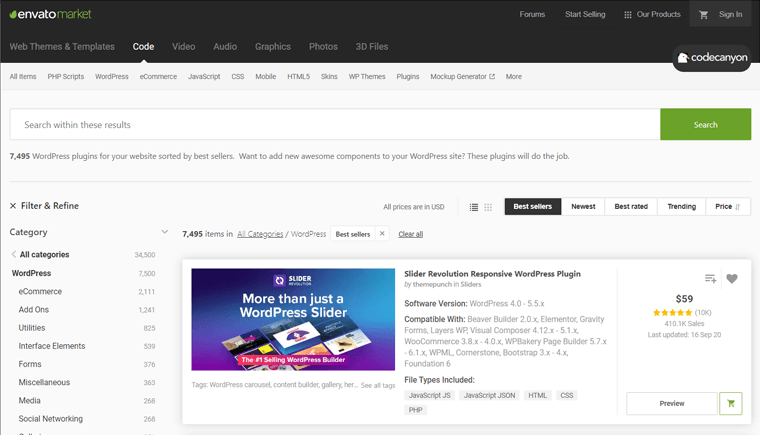This screenshot has height=435, width=760.
Task: Switch to list view layout
Action: pyautogui.click(x=474, y=207)
